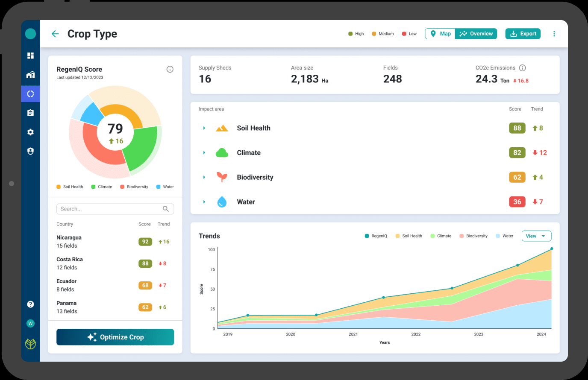
Task: Click the Water donut legend item
Action: 165,187
